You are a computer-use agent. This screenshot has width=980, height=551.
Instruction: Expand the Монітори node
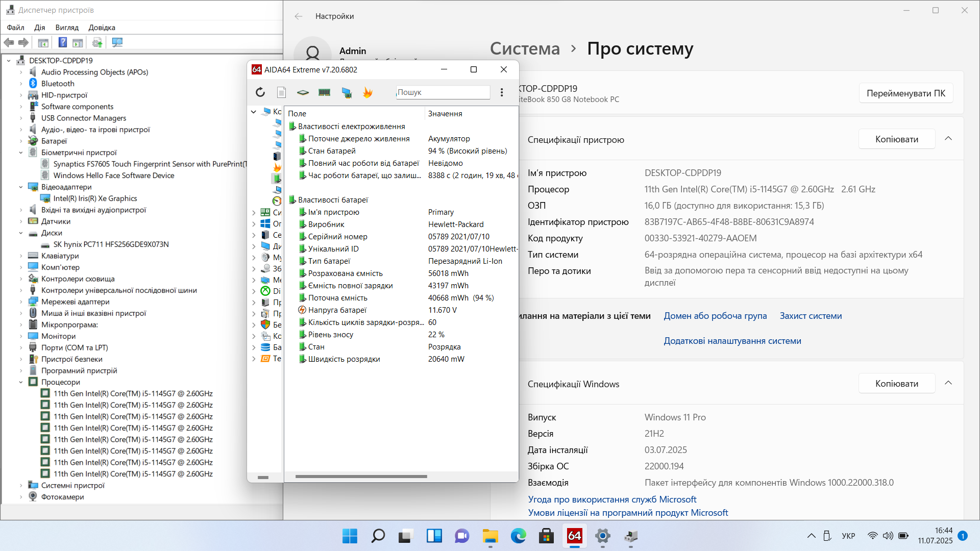tap(21, 336)
